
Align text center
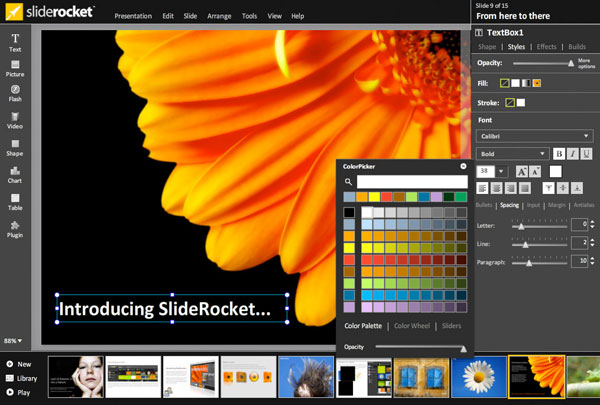click(496, 188)
